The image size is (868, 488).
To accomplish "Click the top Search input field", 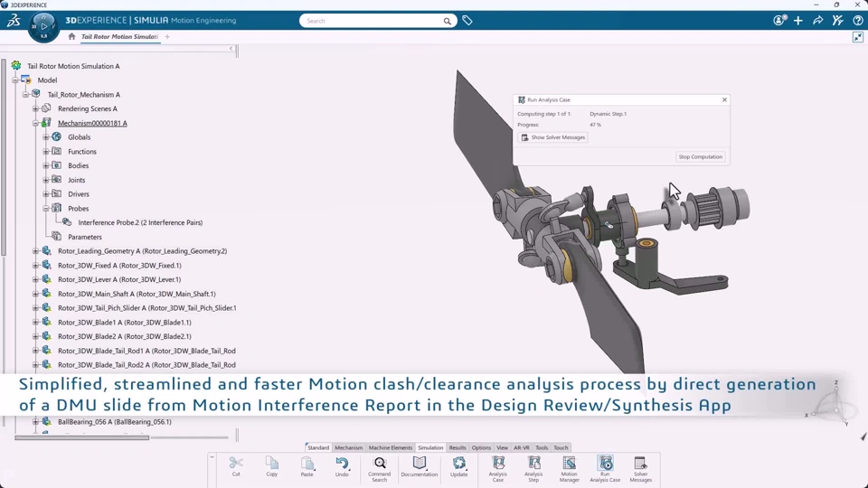I will tap(373, 21).
